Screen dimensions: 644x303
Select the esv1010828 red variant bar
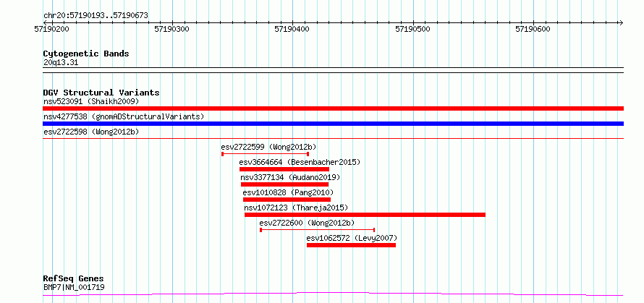pos(287,200)
